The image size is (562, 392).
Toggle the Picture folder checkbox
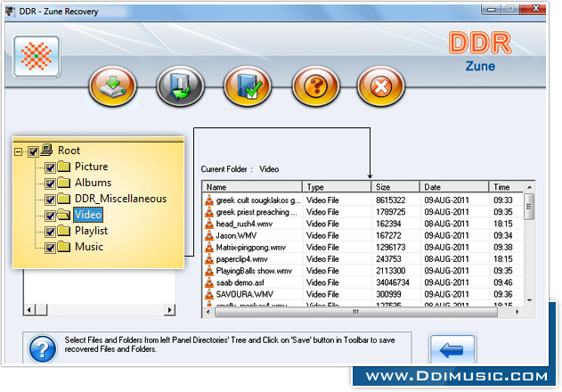pos(50,167)
